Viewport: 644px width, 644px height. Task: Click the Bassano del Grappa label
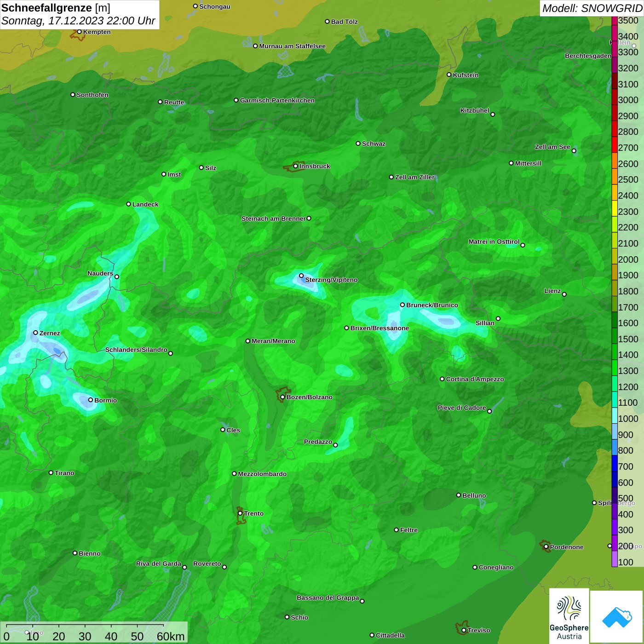click(328, 598)
